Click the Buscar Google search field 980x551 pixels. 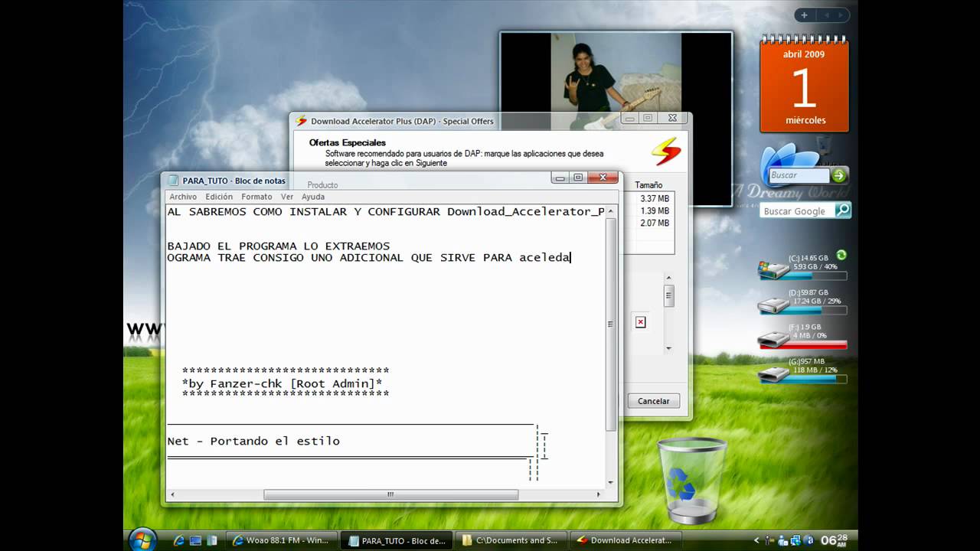coord(797,211)
